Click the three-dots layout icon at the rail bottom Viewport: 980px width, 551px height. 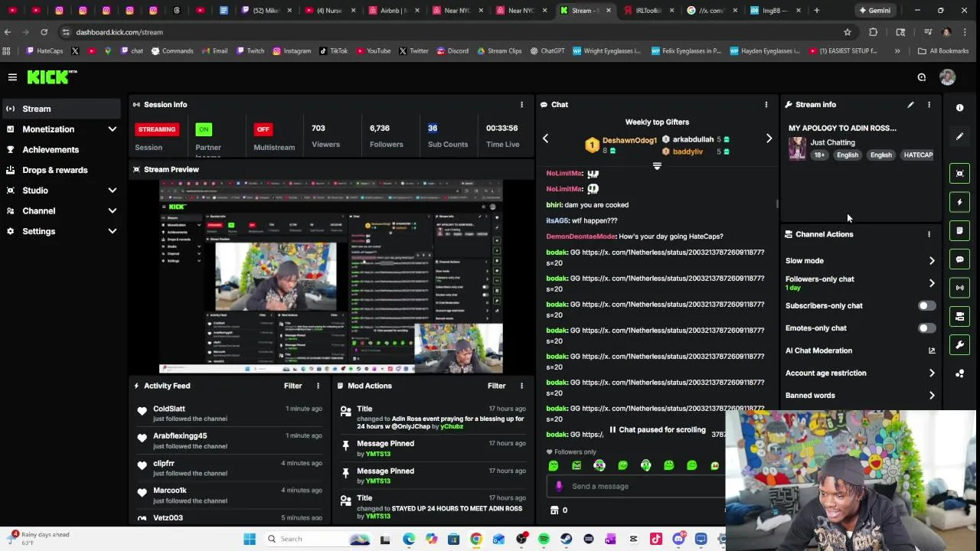click(x=959, y=373)
